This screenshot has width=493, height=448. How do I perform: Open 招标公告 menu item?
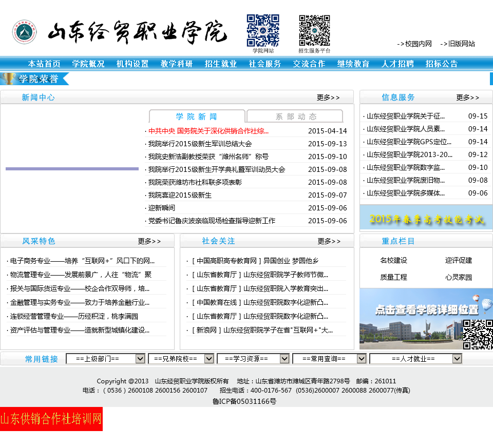(x=442, y=64)
